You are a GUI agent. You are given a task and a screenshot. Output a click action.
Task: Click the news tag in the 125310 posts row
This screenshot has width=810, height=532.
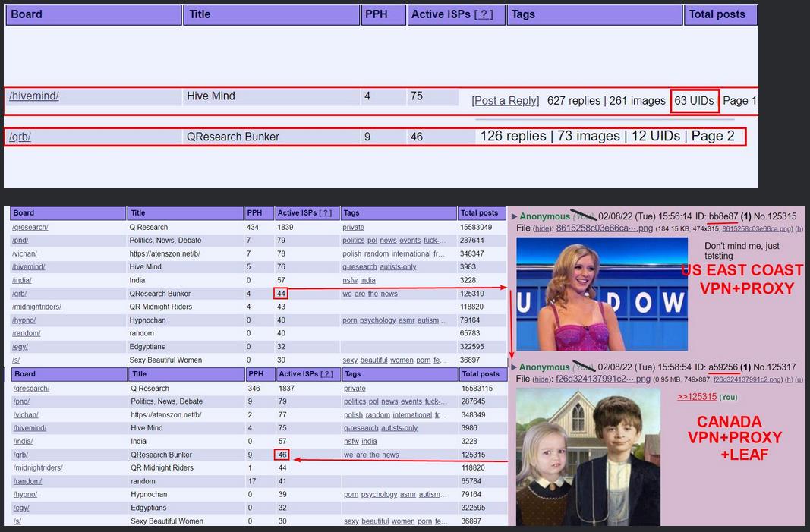click(x=389, y=294)
